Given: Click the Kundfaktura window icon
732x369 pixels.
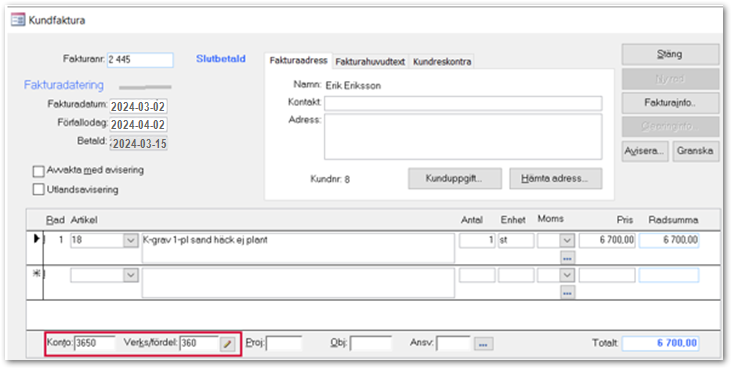Looking at the screenshot, I should tap(18, 20).
